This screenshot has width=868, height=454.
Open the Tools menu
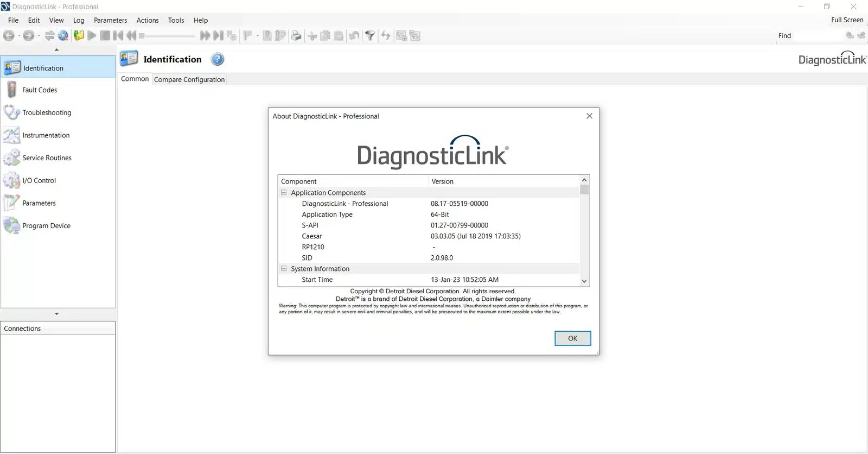176,20
